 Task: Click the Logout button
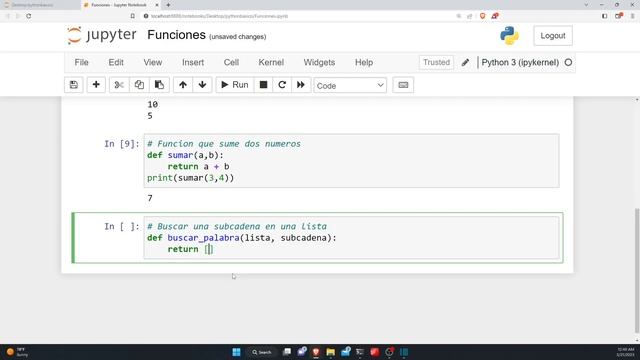click(x=553, y=36)
